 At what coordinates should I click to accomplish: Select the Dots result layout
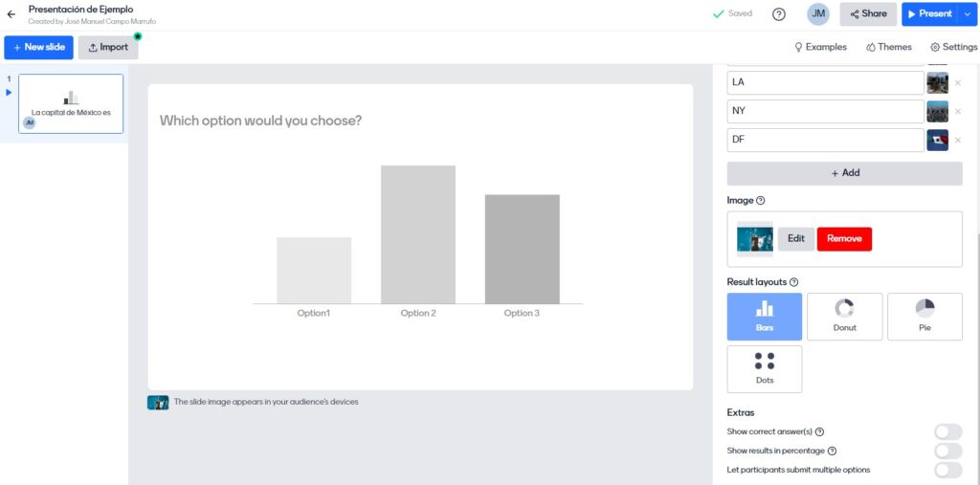[x=765, y=368]
